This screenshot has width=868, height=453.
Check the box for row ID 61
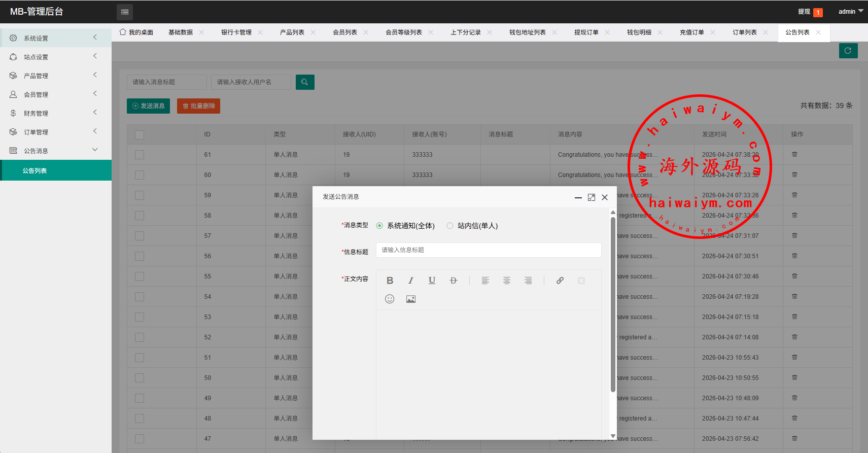pos(140,155)
